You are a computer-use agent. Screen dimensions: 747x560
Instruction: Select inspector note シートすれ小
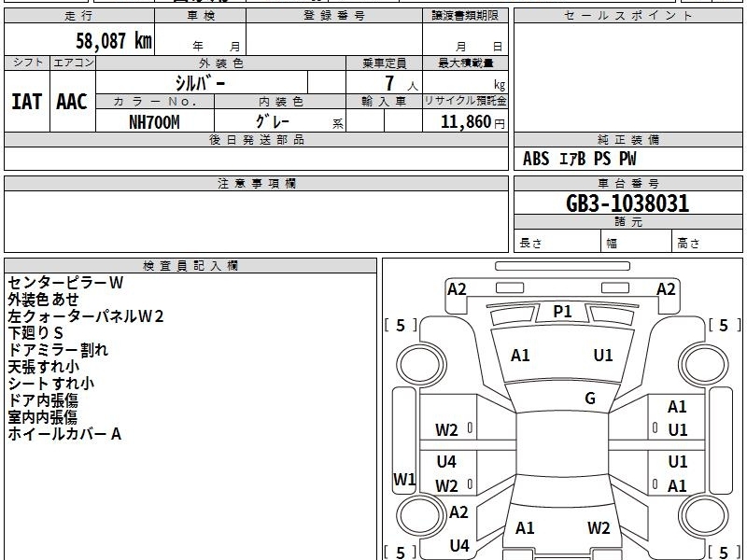51,384
